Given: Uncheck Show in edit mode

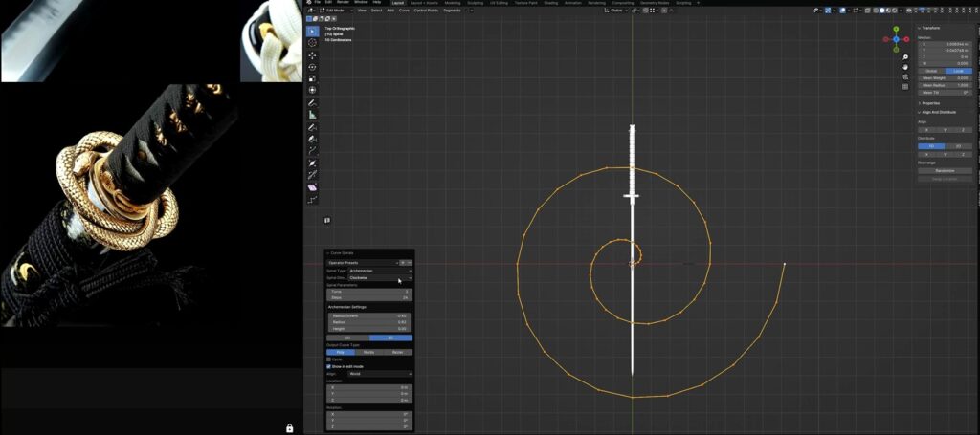Looking at the screenshot, I should tap(329, 366).
